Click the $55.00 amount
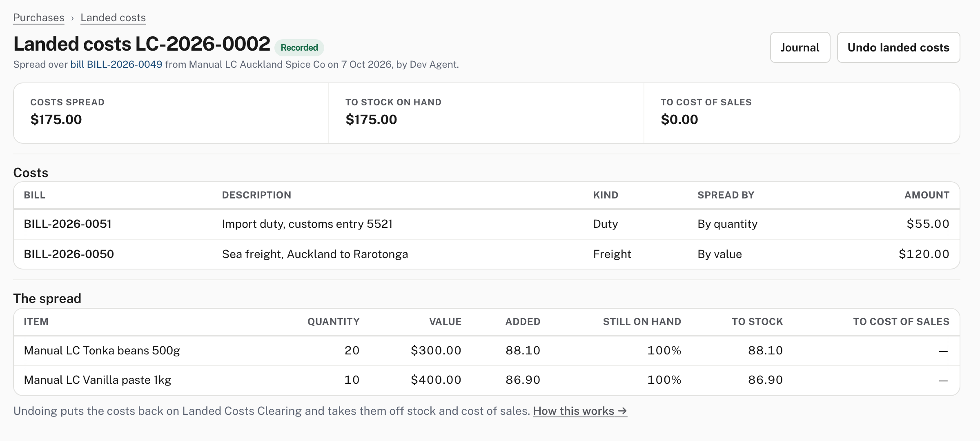The width and height of the screenshot is (980, 441). pyautogui.click(x=928, y=224)
